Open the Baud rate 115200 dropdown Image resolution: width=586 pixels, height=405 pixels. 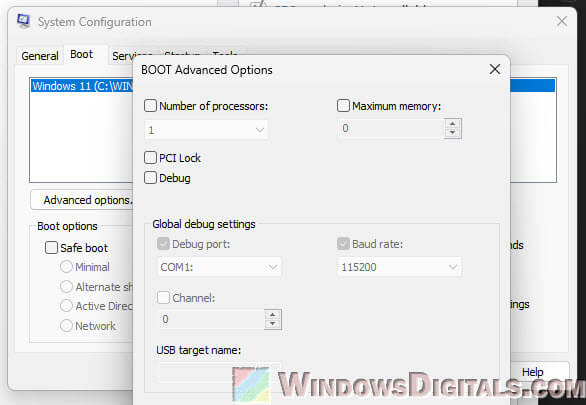point(400,267)
